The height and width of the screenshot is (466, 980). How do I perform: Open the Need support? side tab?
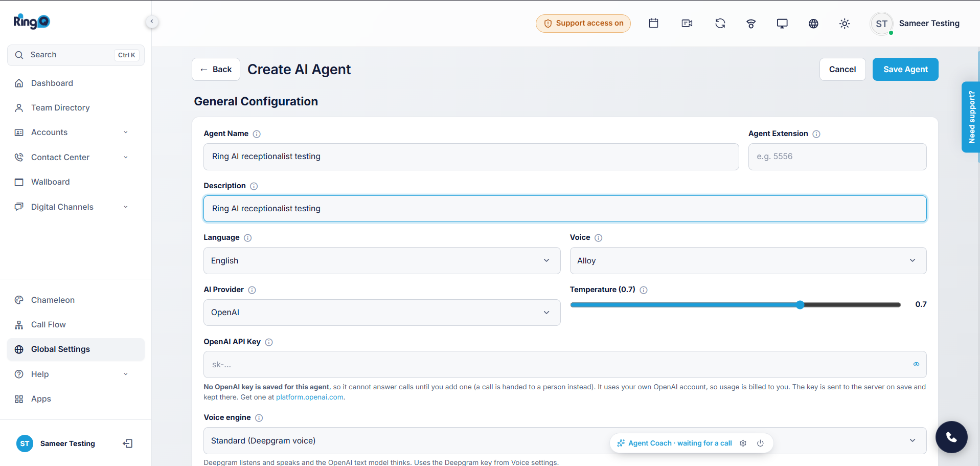point(971,117)
